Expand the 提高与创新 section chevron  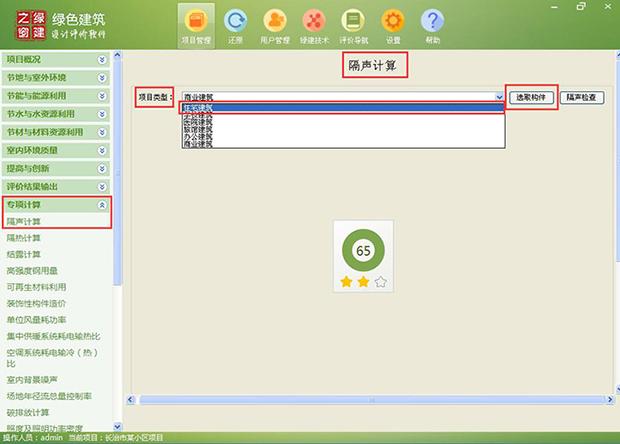tap(102, 169)
